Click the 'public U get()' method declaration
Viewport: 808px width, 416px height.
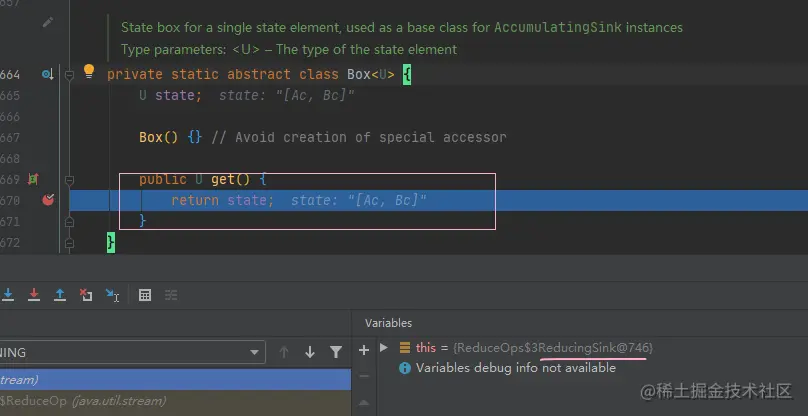[x=203, y=179]
